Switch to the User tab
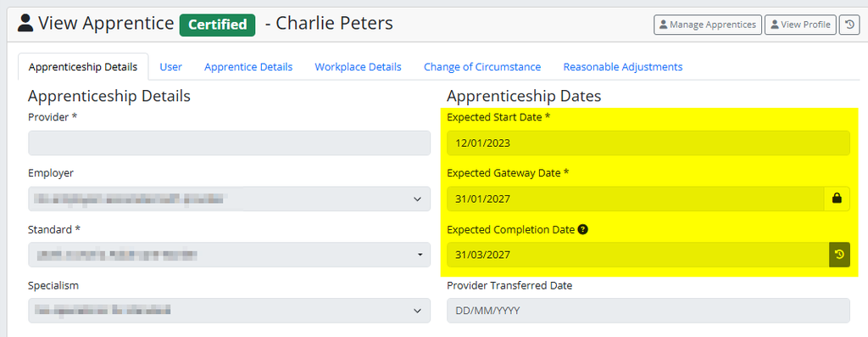868x337 pixels. tap(171, 66)
